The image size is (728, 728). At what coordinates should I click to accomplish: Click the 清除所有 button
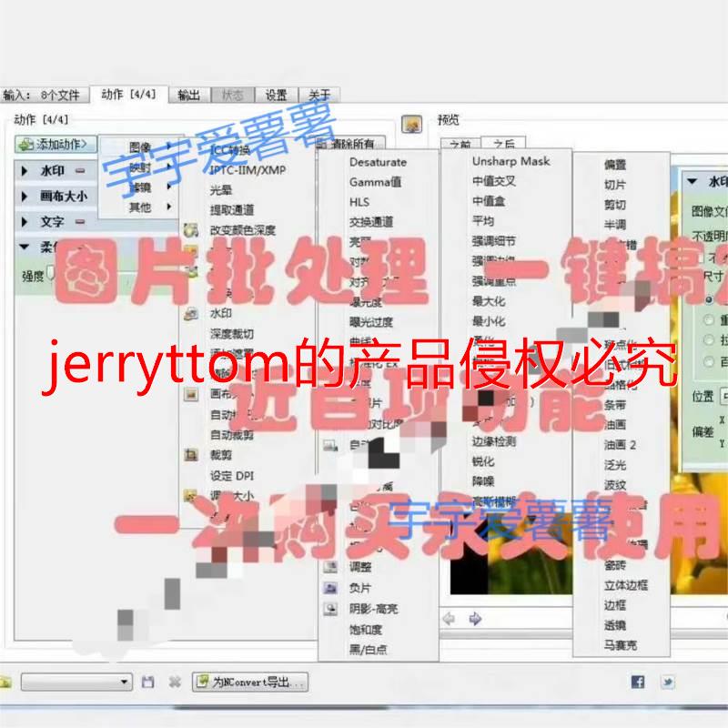click(x=351, y=144)
